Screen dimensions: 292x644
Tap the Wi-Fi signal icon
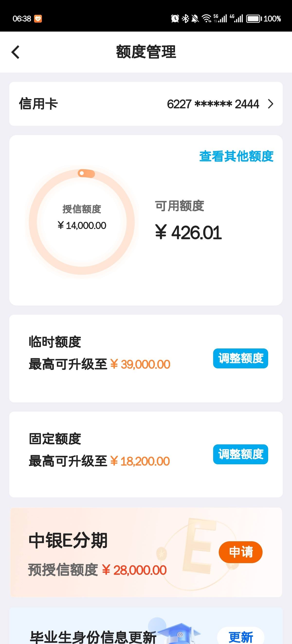pyautogui.click(x=207, y=18)
